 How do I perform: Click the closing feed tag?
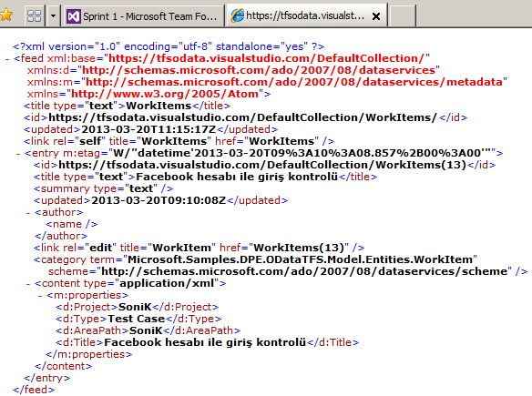[x=34, y=390]
